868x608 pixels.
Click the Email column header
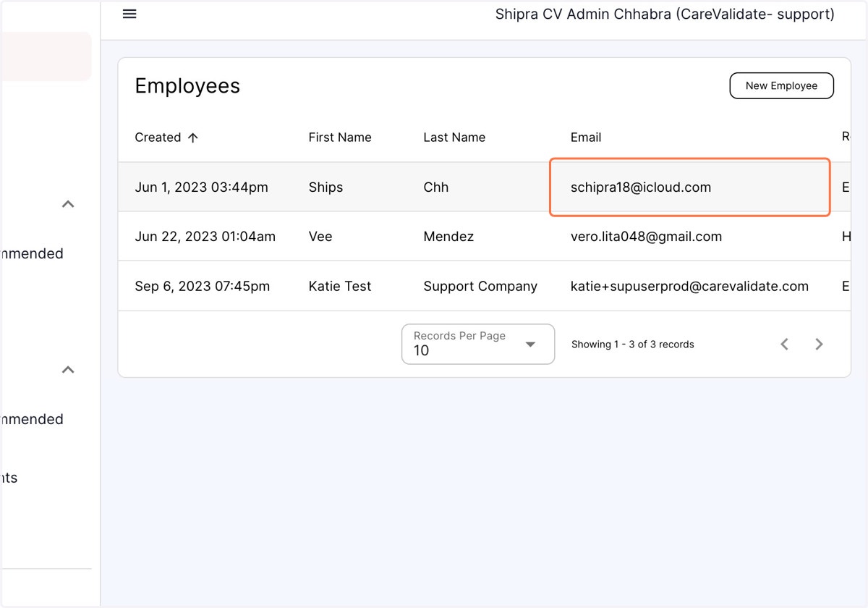coord(586,138)
